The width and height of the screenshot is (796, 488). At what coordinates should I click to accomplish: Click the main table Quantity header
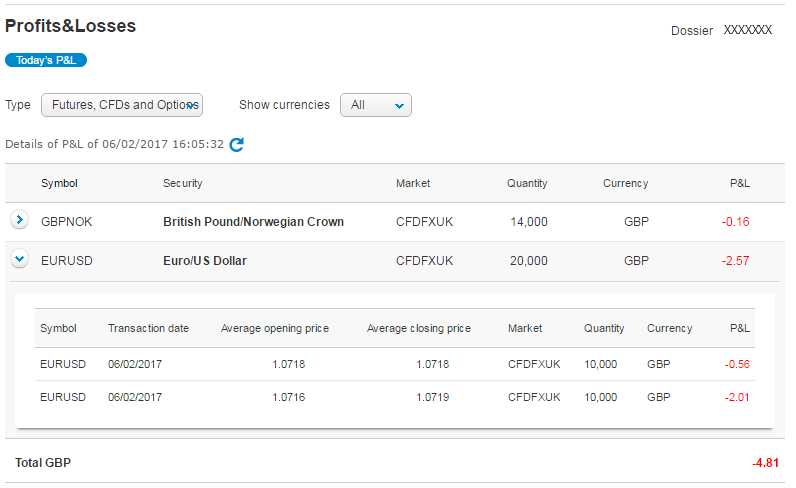tap(527, 183)
